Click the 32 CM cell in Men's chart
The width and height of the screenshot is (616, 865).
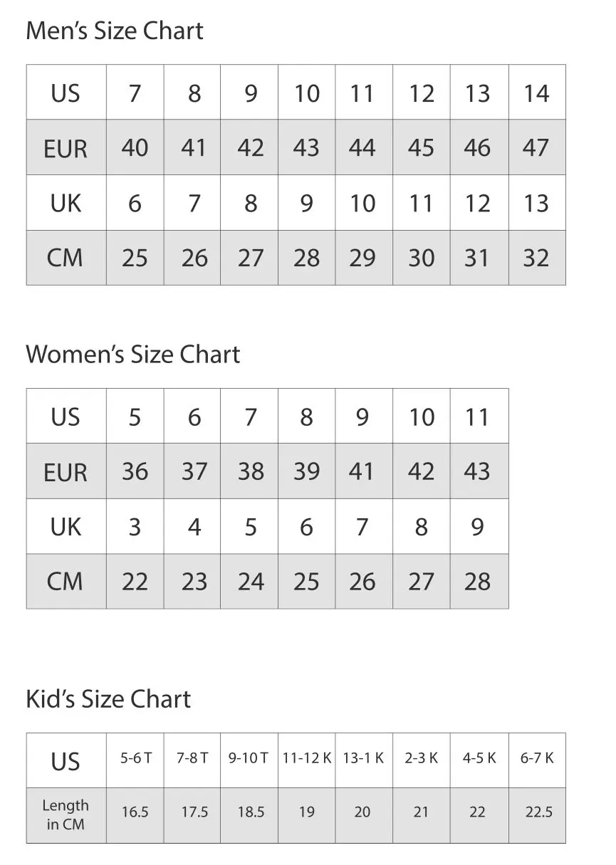click(x=536, y=257)
